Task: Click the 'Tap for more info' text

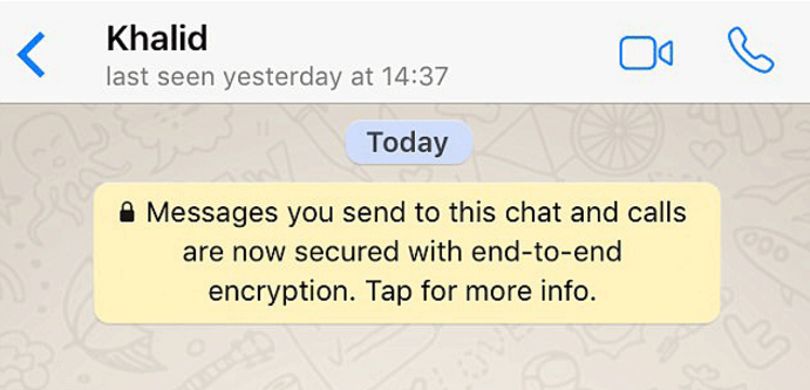Action: click(x=481, y=293)
